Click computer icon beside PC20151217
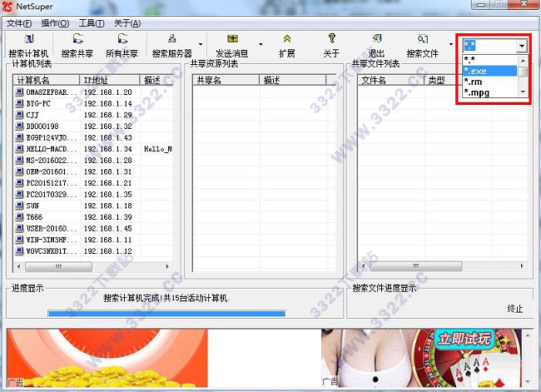 20,183
